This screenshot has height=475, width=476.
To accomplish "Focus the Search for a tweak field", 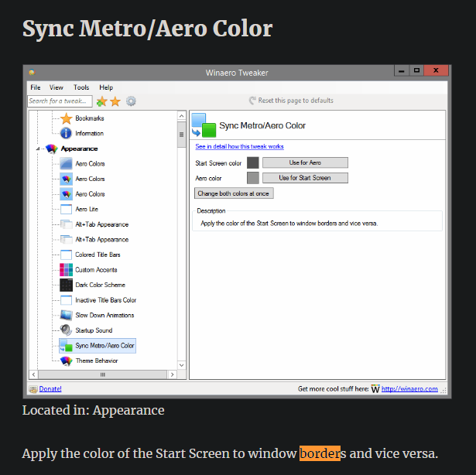I will (x=60, y=101).
